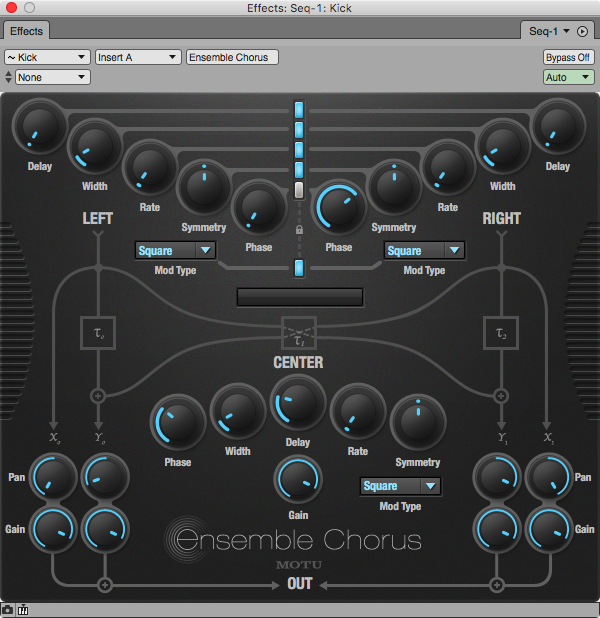Click the LEFT Delay knob

39,127
